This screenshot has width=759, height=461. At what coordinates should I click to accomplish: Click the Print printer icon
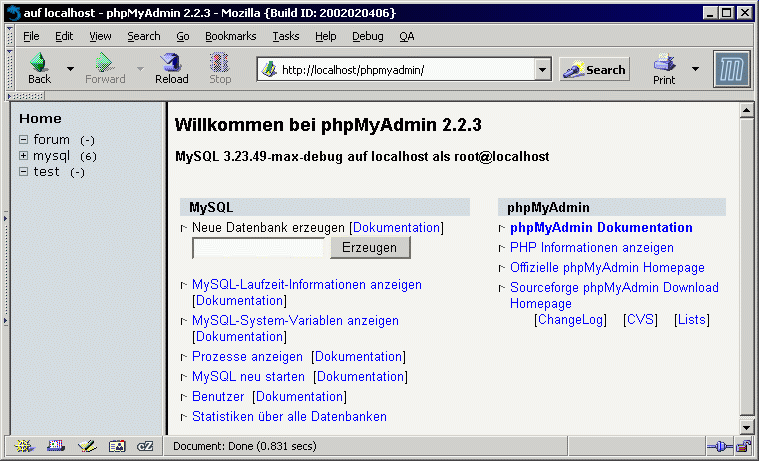coord(664,62)
